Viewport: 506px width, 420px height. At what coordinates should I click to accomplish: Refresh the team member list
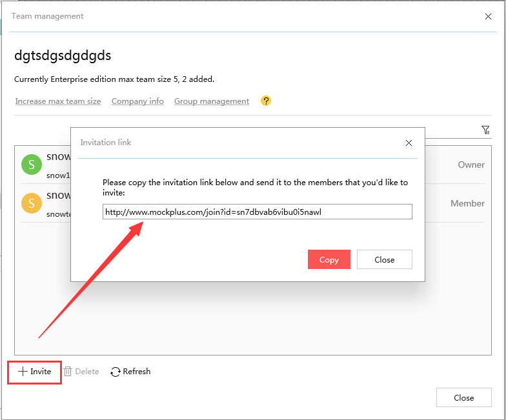[x=130, y=372]
